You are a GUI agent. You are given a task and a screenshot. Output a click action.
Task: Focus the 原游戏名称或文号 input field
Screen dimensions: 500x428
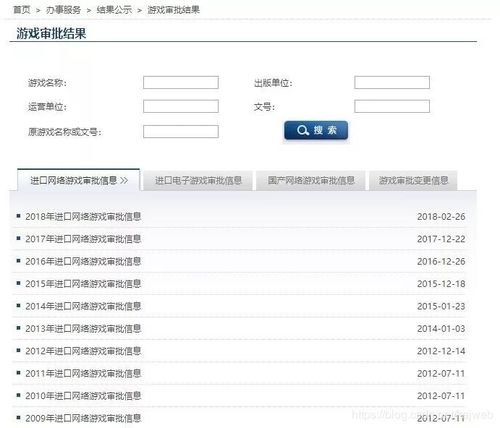(181, 131)
